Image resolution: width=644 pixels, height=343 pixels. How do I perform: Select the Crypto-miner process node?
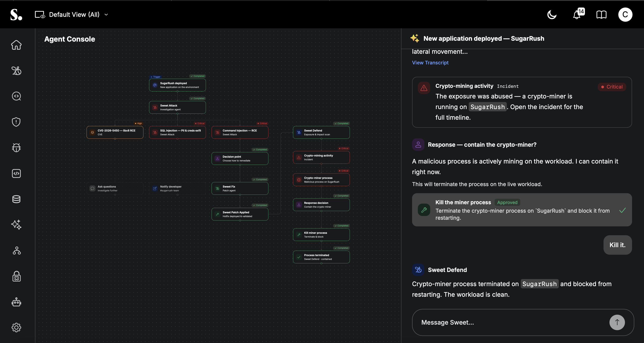pyautogui.click(x=321, y=180)
